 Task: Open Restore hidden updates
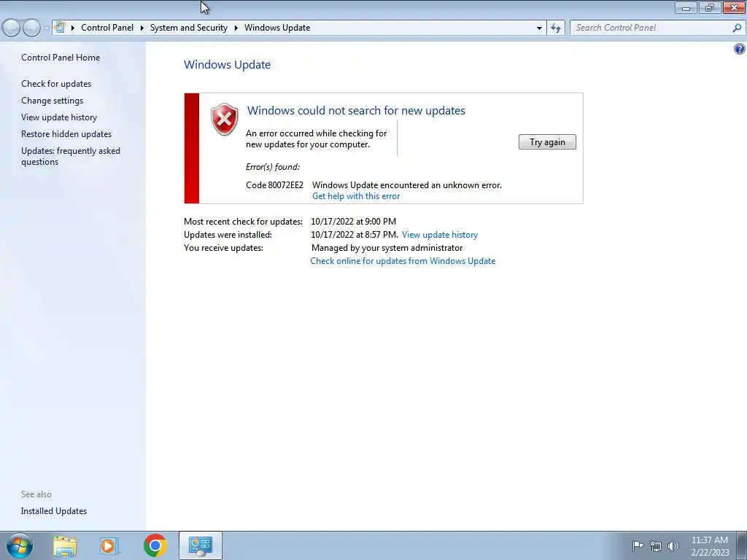[x=66, y=134]
